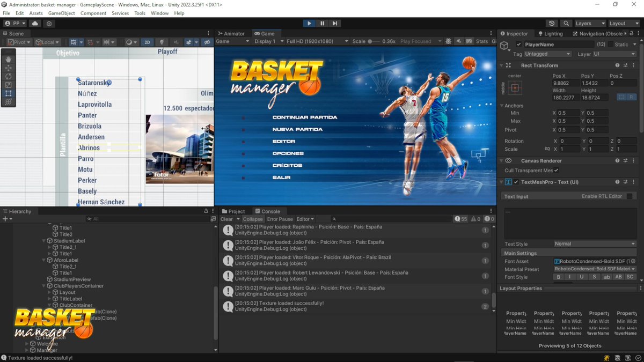This screenshot has width=644, height=362.
Task: Open the Layout dropdown
Action: click(624, 24)
